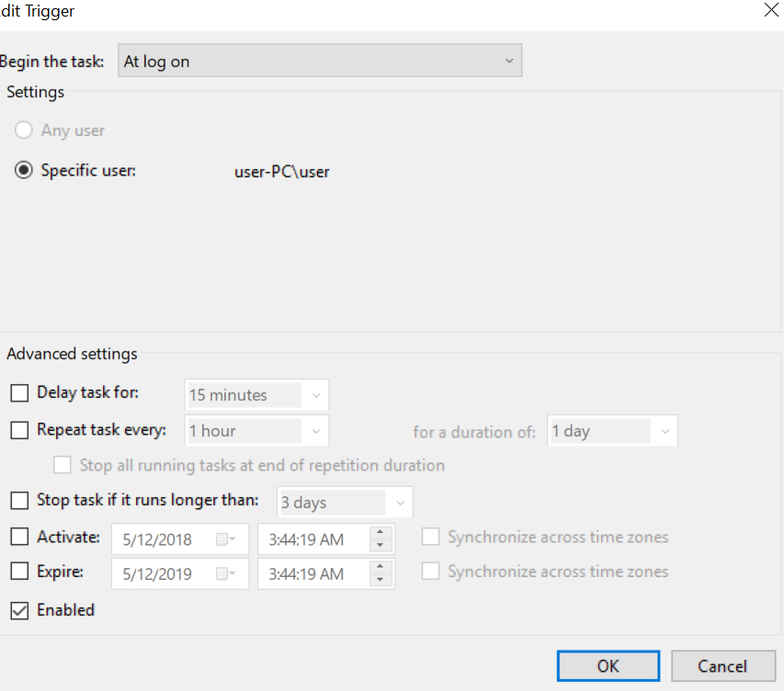Click the user-PC\user account text
The height and width of the screenshot is (691, 784).
pyautogui.click(x=281, y=172)
